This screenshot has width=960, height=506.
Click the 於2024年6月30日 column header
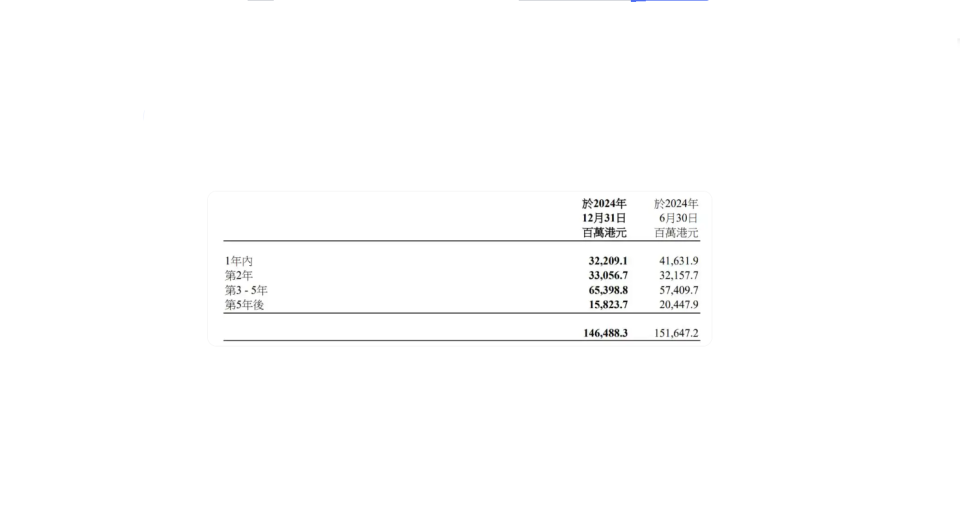(x=676, y=210)
